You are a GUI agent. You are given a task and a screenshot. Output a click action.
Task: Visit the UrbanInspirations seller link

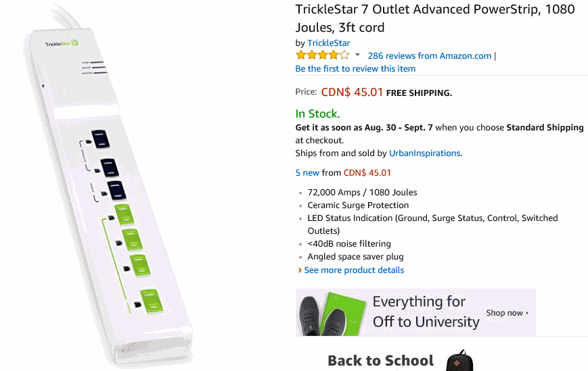click(424, 153)
